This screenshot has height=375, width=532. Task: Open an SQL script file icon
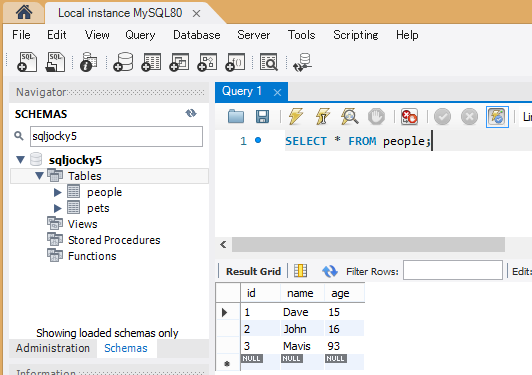click(55, 62)
